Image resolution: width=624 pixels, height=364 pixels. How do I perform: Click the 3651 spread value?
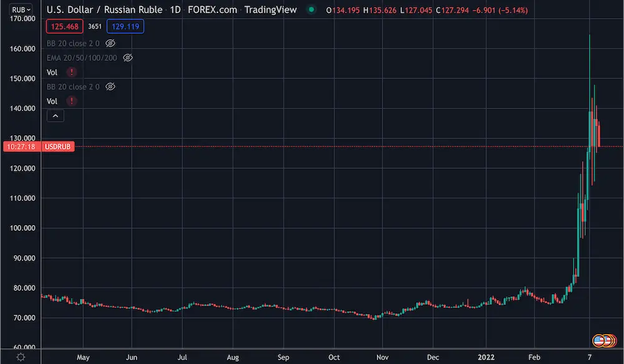click(95, 27)
